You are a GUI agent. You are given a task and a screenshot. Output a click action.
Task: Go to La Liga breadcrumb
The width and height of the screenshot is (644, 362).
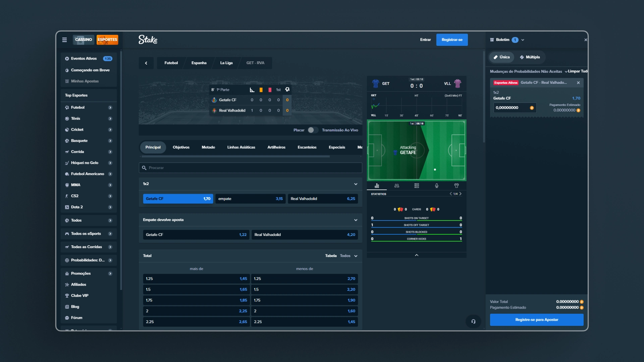[226, 63]
